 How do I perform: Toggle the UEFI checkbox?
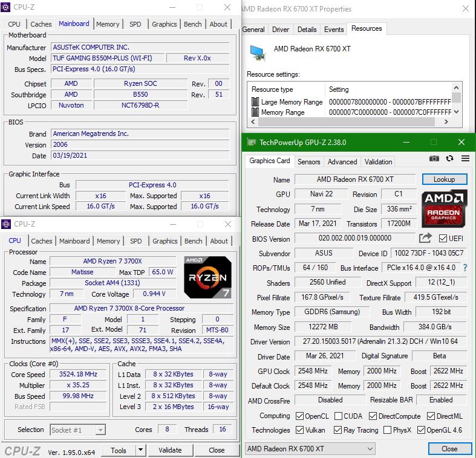pos(443,239)
